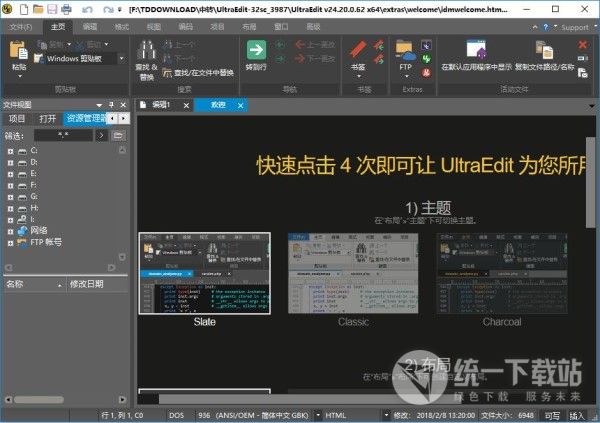Viewport: 600px width, 423px height.
Task: Click the filter apply arrow button
Action: pyautogui.click(x=101, y=135)
